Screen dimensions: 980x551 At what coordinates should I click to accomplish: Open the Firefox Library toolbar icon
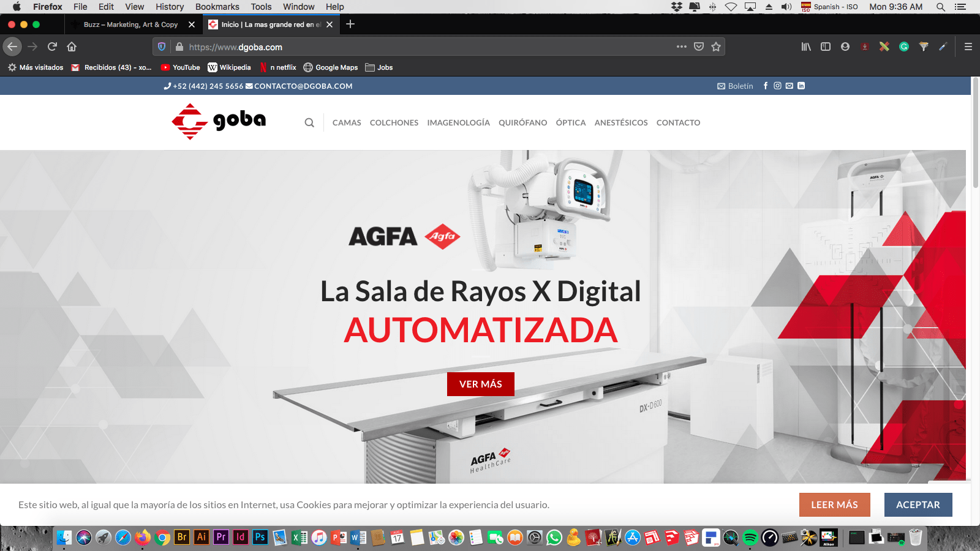pos(806,46)
